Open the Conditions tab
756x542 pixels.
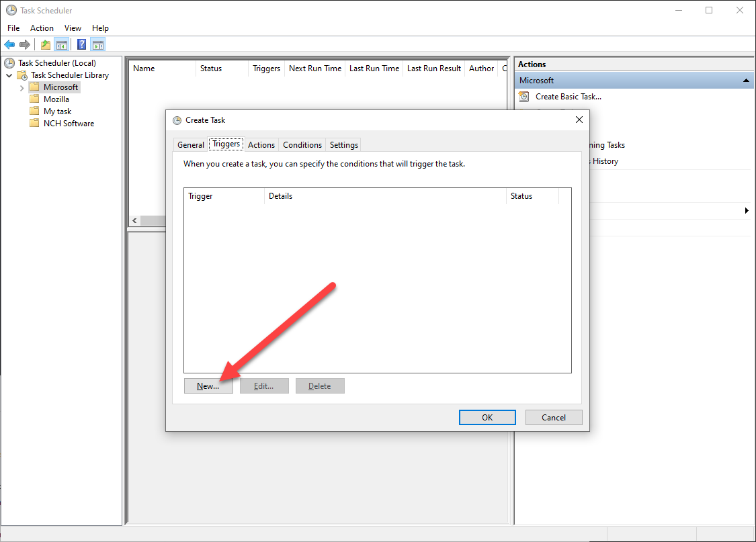point(302,145)
